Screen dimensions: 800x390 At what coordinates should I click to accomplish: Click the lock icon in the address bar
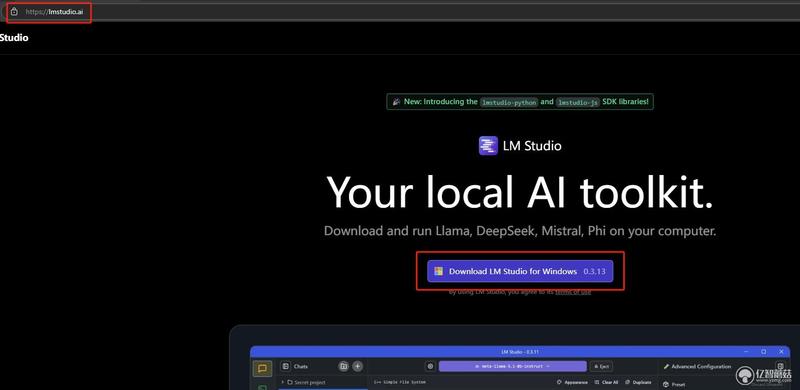(14, 11)
